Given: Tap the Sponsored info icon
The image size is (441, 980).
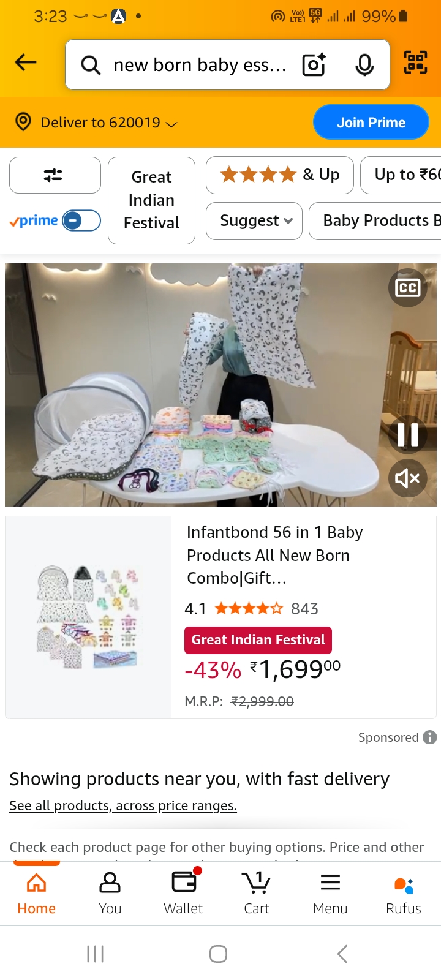Looking at the screenshot, I should tap(430, 737).
